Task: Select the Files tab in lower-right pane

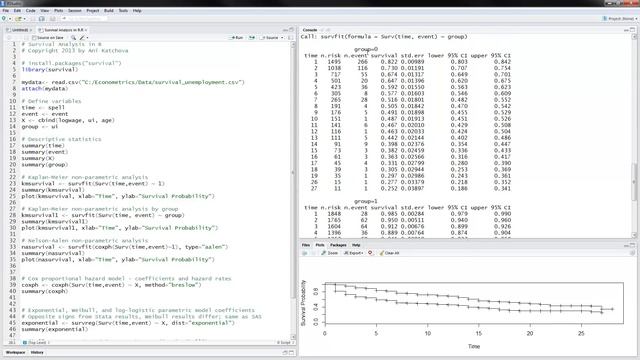Action: coord(306,245)
